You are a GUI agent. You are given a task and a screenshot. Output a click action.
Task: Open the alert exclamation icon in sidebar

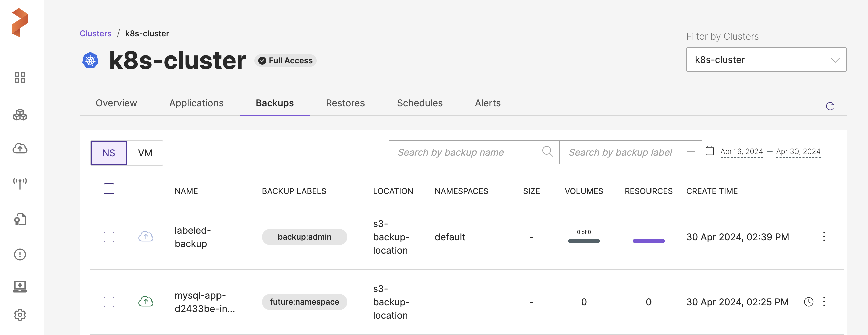[20, 254]
